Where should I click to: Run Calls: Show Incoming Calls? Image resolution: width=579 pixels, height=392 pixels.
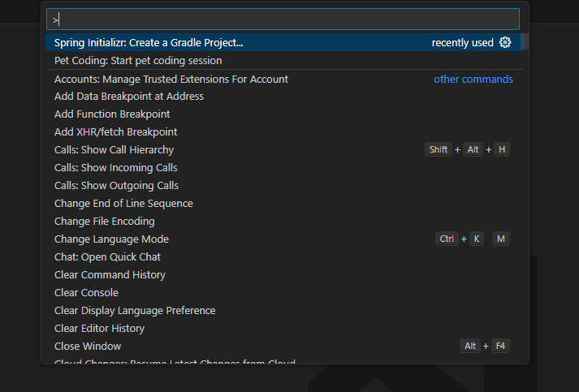pyautogui.click(x=284, y=167)
